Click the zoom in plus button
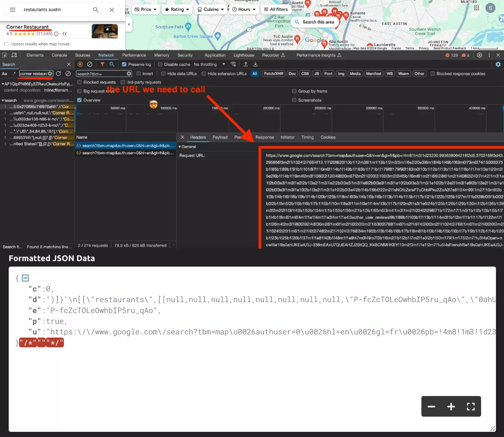The width and height of the screenshot is (504, 437). point(451,407)
